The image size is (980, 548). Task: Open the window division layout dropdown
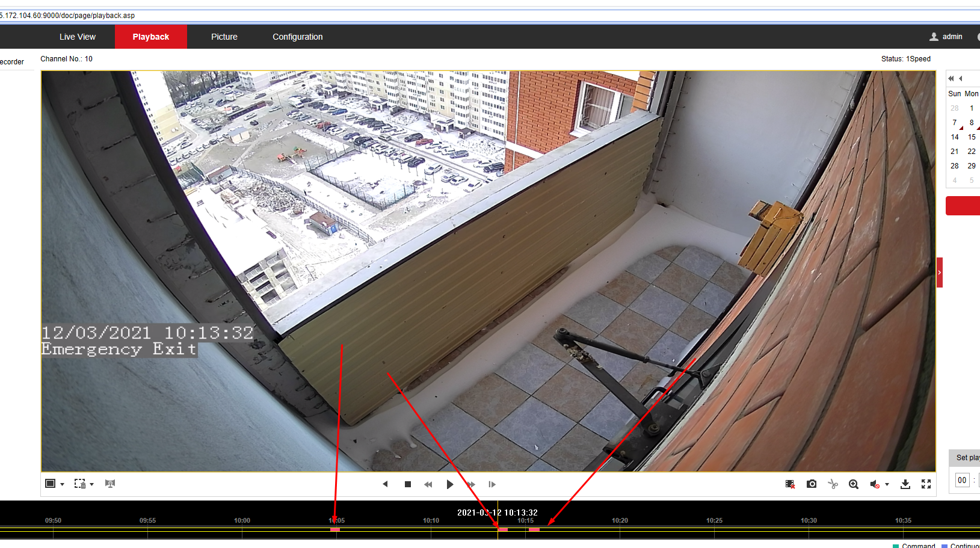62,484
